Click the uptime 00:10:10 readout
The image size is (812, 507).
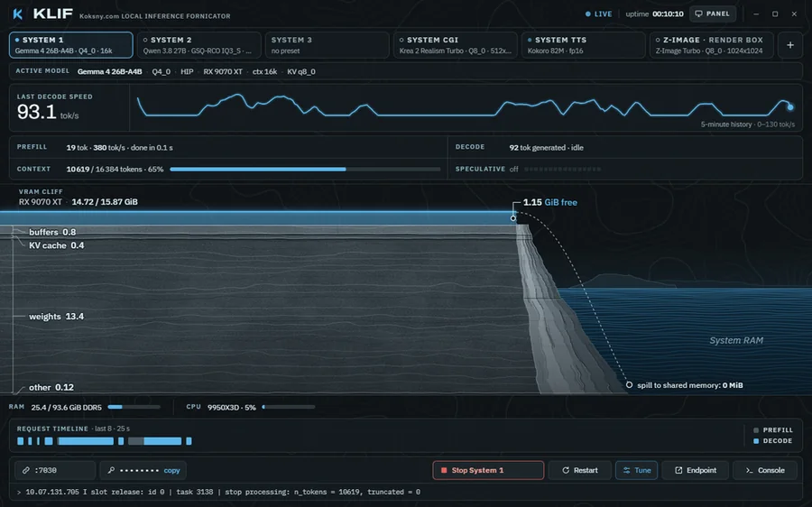pos(655,14)
